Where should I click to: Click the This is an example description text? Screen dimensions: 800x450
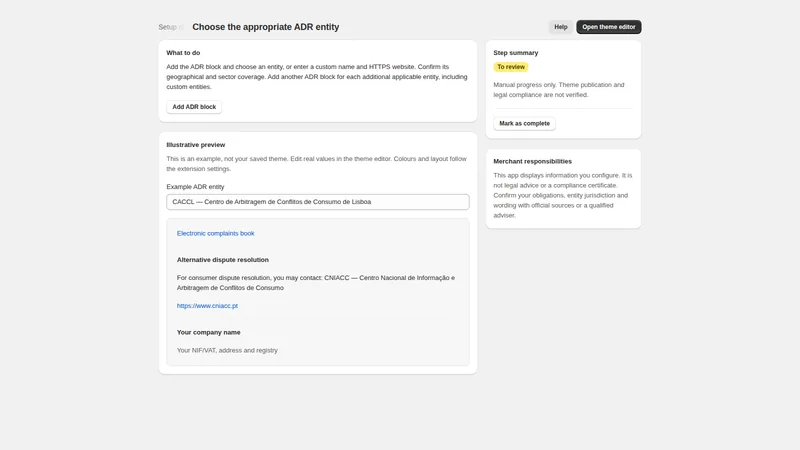tap(316, 164)
